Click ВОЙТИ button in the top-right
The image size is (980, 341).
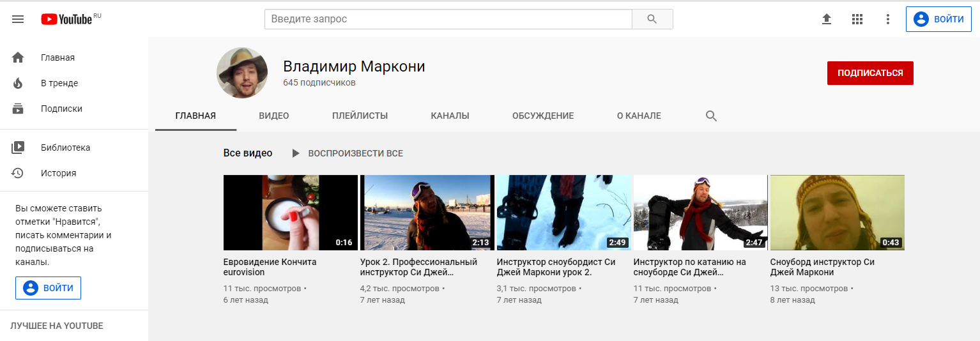tap(938, 19)
